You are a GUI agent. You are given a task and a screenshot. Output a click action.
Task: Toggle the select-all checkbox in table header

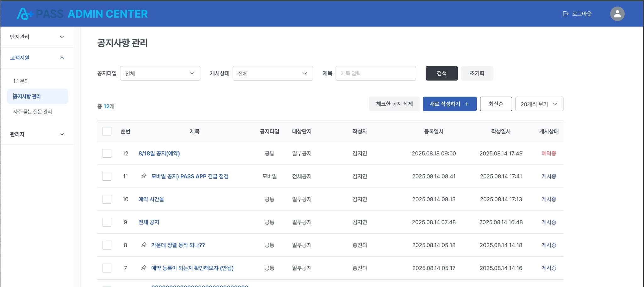click(107, 131)
